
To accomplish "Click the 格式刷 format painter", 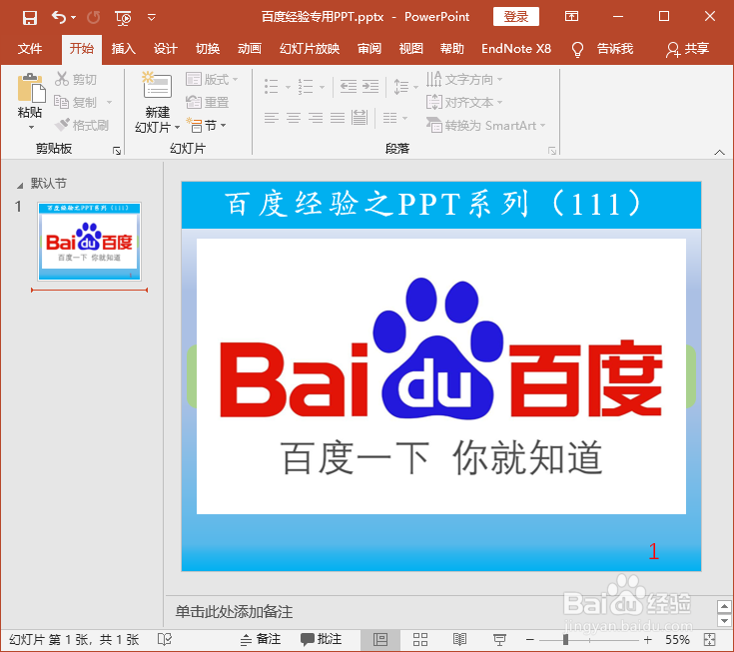I will 82,125.
